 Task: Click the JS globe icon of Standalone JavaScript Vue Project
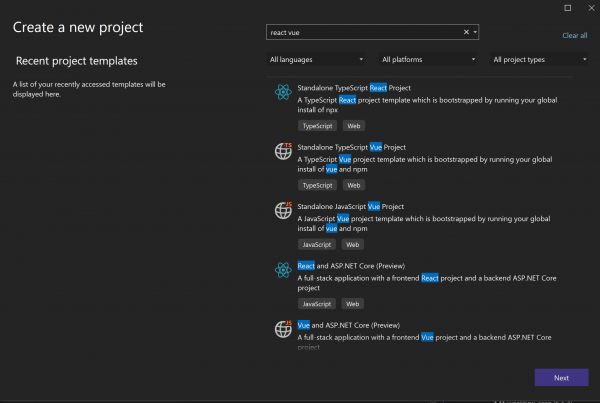[x=283, y=210]
